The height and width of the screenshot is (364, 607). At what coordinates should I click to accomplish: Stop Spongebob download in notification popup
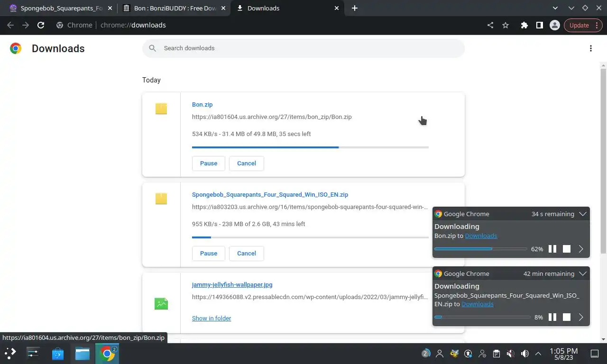tap(567, 317)
